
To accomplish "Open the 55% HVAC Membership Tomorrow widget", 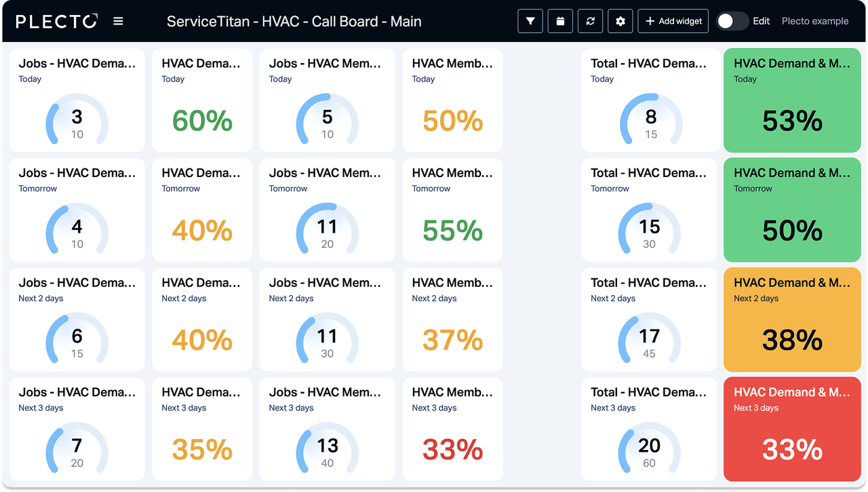I will (x=452, y=210).
